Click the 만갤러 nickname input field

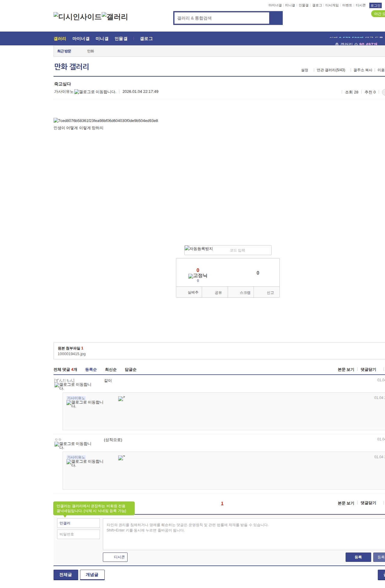tap(79, 523)
